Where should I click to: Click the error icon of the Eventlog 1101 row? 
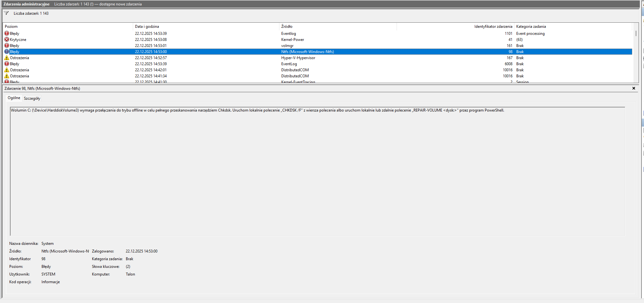[x=7, y=33]
